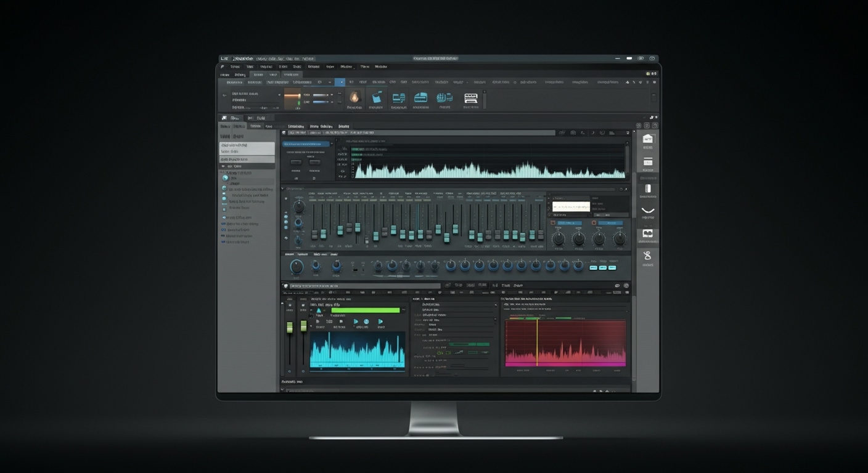The height and width of the screenshot is (473, 868).
Task: Click the glowing lamp icon in the toolbar
Action: 356,97
